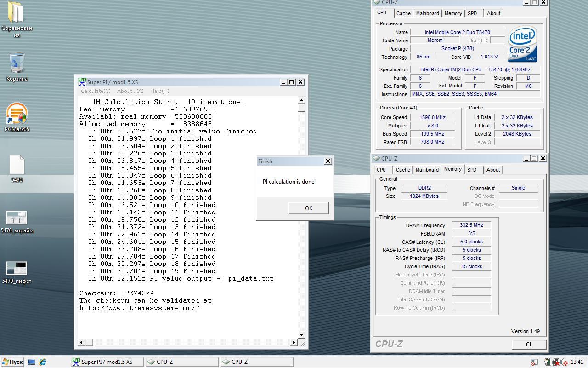Open the Calculate(C) menu in Super PI
Image resolution: width=588 pixels, height=368 pixels.
(96, 91)
